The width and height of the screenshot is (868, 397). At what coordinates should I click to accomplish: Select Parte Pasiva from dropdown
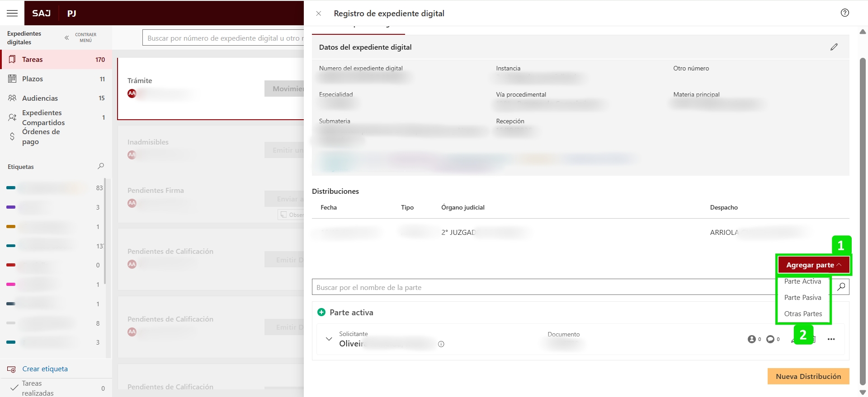[802, 297]
